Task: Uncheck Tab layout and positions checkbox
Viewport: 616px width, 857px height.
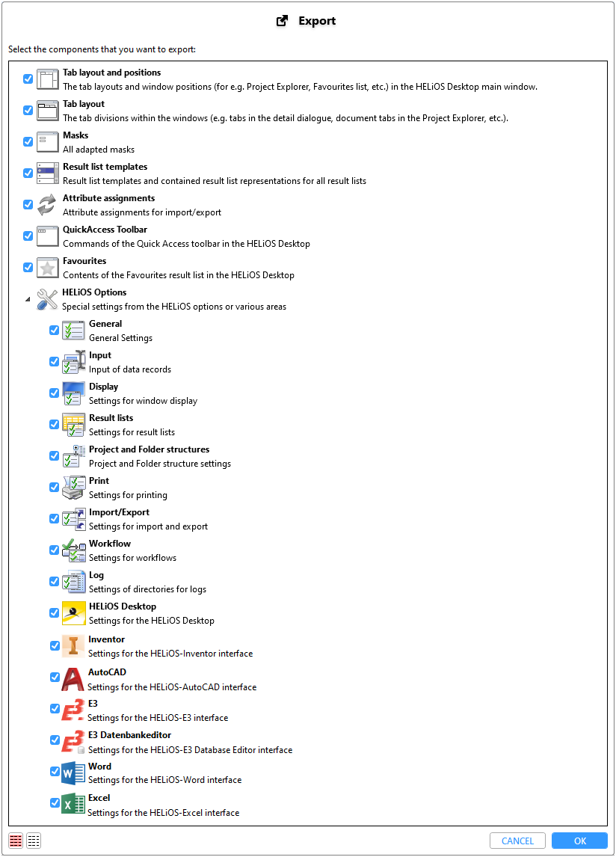Action: pyautogui.click(x=28, y=79)
